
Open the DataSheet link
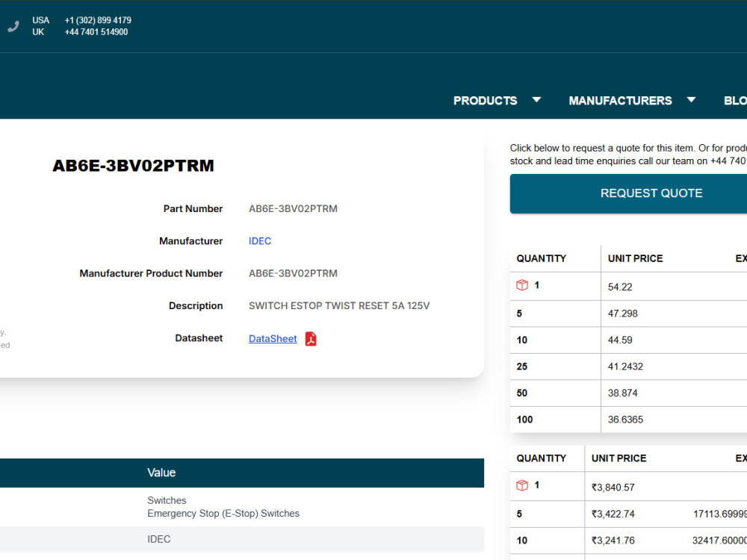[x=273, y=338]
